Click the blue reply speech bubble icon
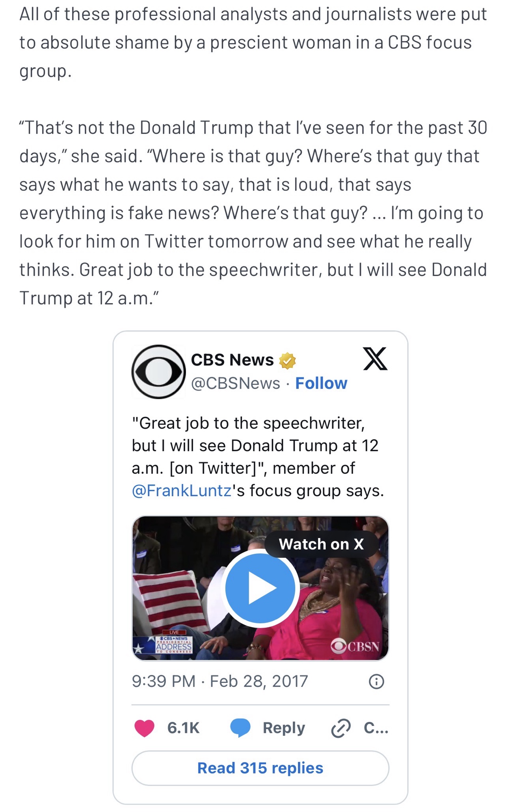This screenshot has width=521, height=812. coord(240,728)
